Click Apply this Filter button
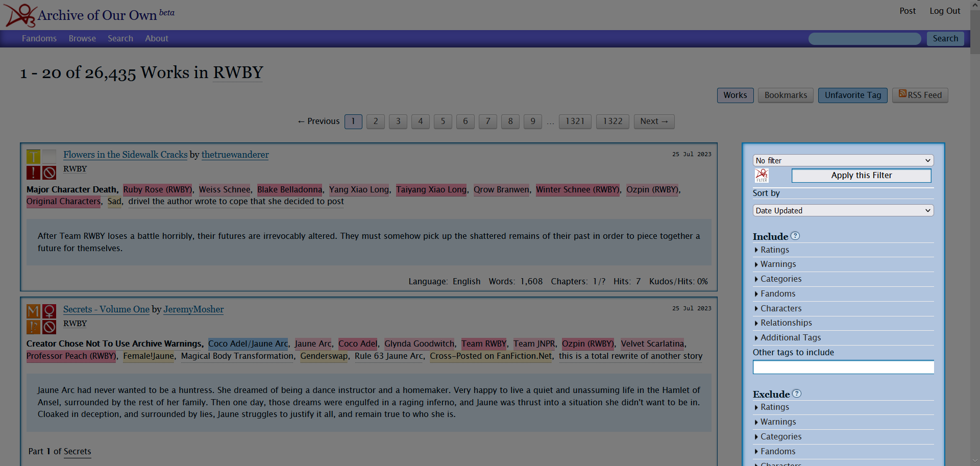The image size is (980, 466). coord(861,175)
